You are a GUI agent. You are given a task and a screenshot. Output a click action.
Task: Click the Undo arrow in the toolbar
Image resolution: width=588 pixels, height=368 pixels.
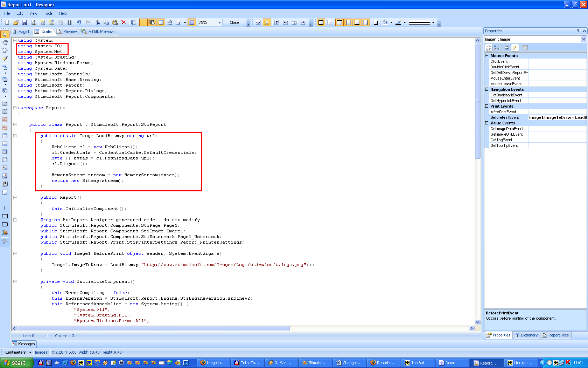pos(79,22)
